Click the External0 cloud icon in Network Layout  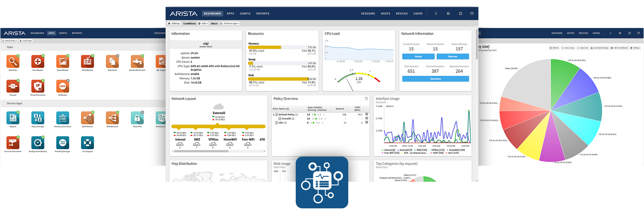219,106
